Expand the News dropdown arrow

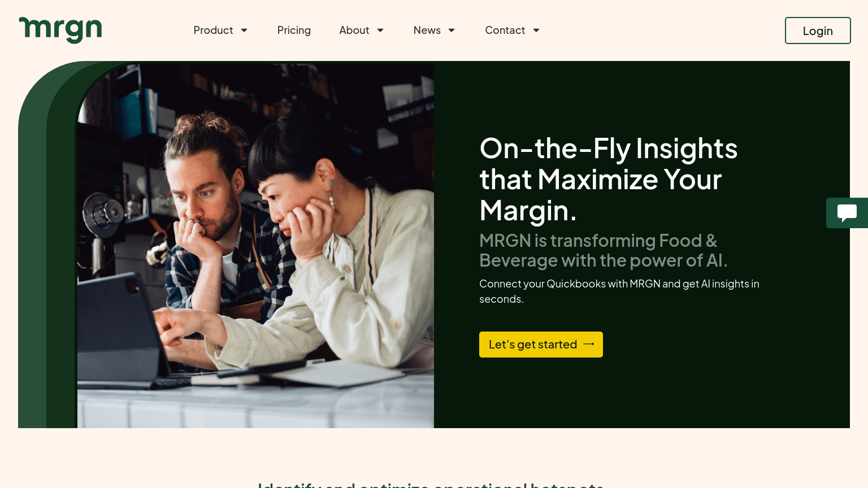[452, 30]
